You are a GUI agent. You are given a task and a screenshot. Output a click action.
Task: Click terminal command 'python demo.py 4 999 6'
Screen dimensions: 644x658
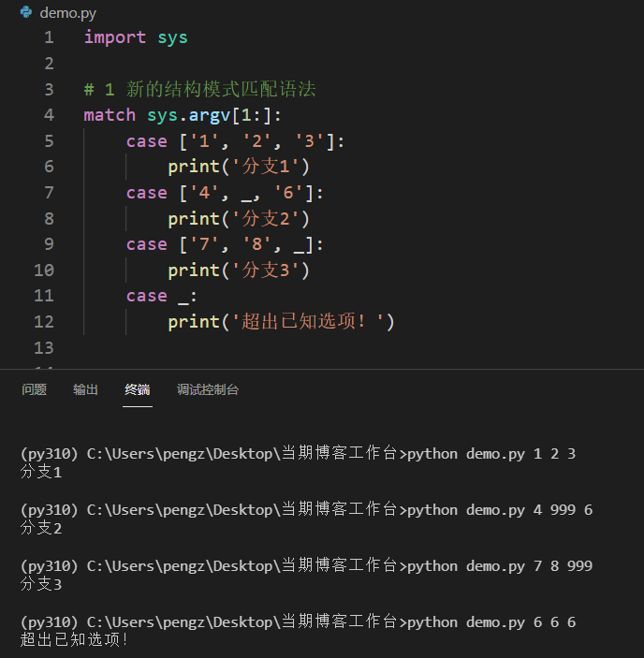pyautogui.click(x=500, y=510)
